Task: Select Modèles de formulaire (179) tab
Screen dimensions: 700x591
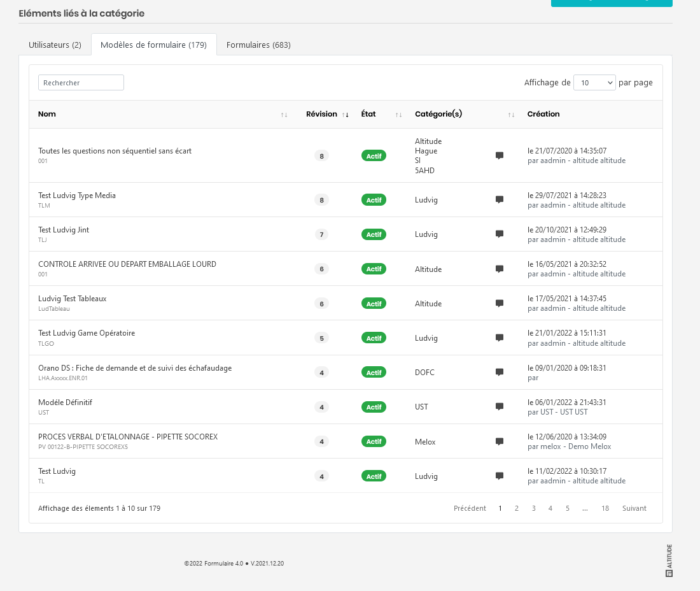Action: click(x=153, y=45)
